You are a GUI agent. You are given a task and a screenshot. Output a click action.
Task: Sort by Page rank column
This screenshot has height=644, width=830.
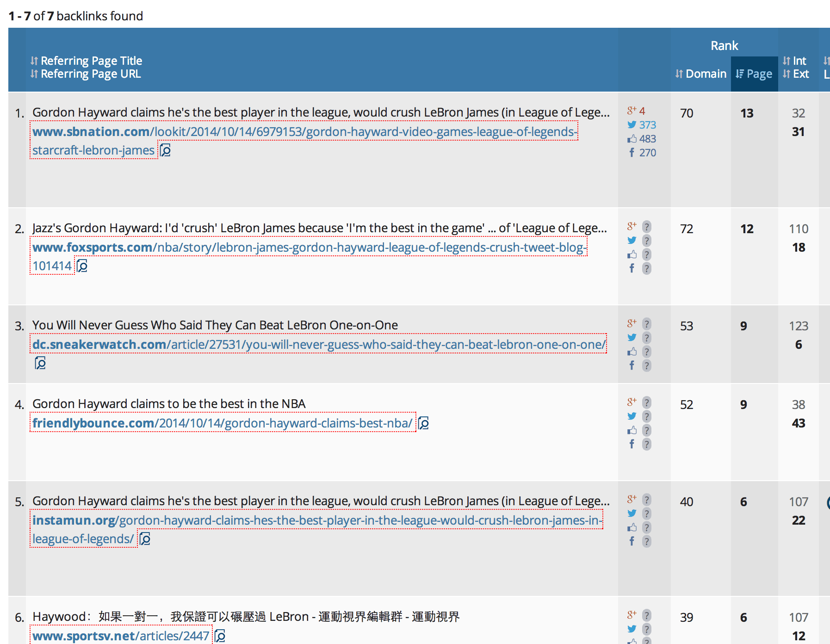(x=754, y=74)
